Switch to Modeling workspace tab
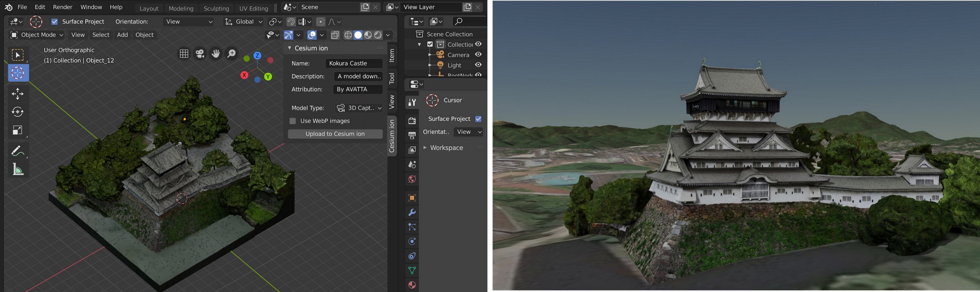980x292 pixels. pyautogui.click(x=181, y=8)
